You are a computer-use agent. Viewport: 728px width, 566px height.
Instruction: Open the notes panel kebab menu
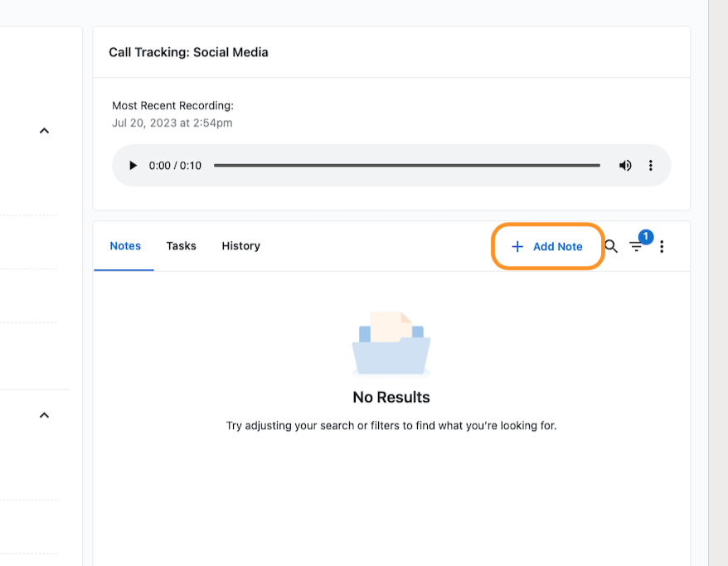662,246
